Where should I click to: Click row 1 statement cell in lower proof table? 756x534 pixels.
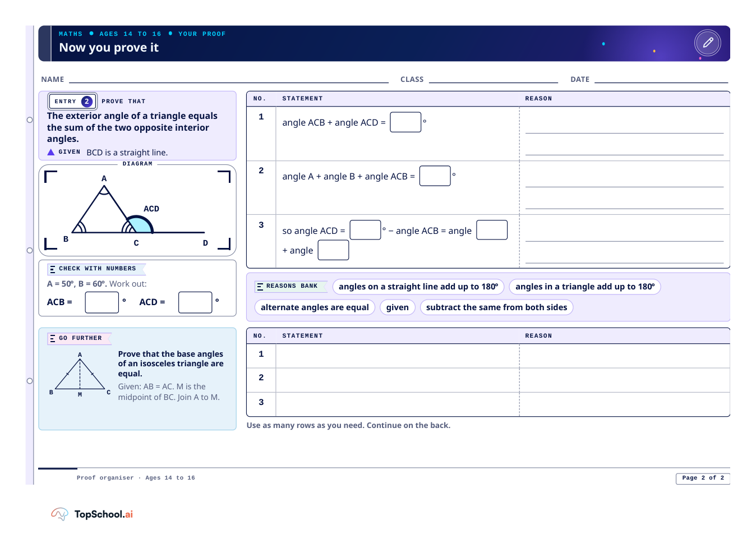[398, 356]
